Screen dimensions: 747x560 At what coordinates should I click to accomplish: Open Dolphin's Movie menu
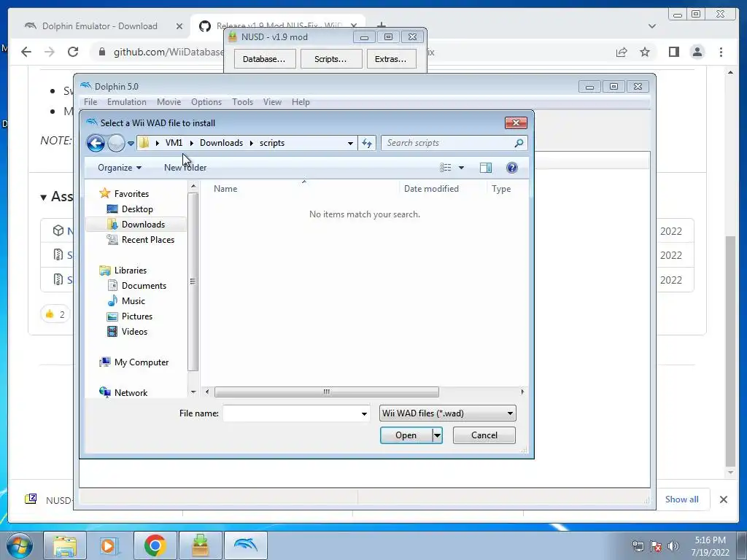(169, 102)
